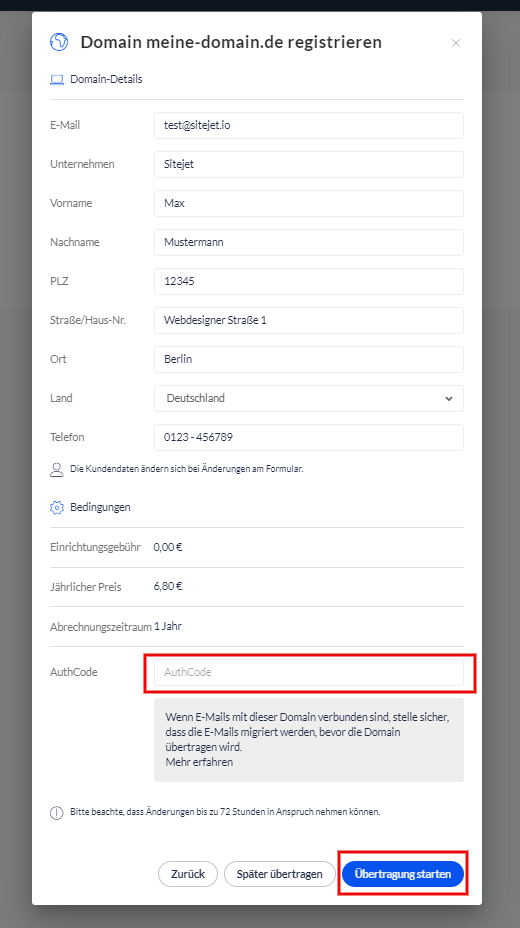Open the Land dropdown showing Deutschland
520x928 pixels.
[309, 398]
